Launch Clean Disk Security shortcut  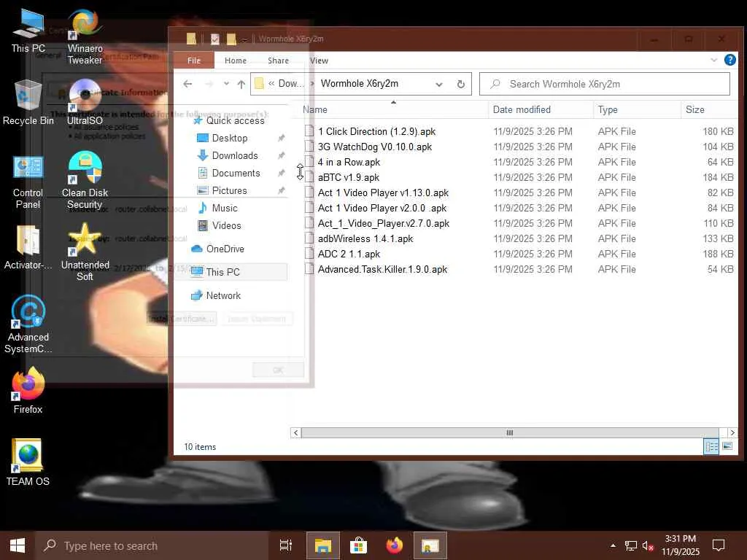pyautogui.click(x=85, y=181)
